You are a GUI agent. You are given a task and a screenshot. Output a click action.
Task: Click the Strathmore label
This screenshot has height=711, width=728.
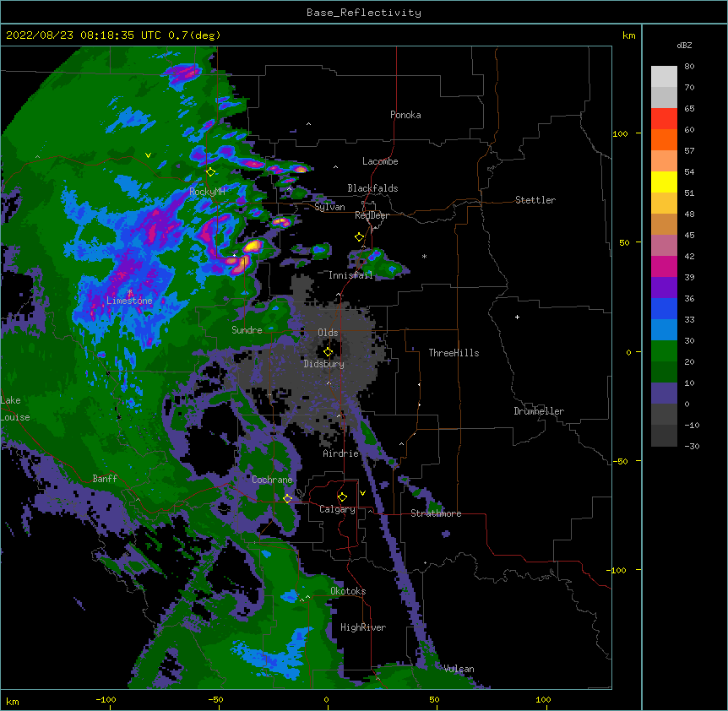click(x=436, y=513)
